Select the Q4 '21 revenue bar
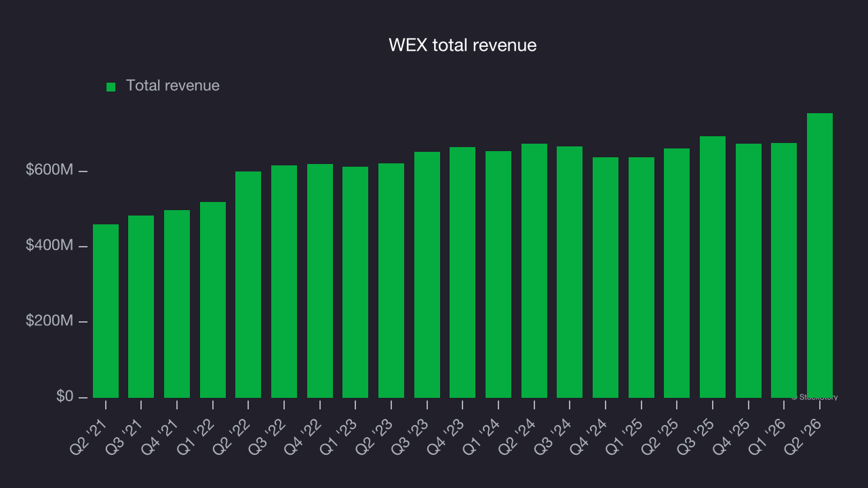This screenshot has width=868, height=488. (177, 304)
